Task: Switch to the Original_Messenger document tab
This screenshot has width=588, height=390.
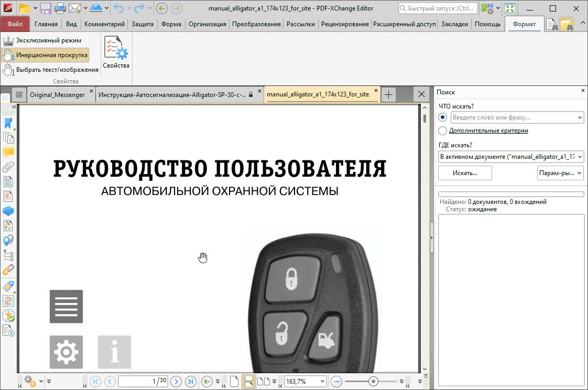Action: 57,94
